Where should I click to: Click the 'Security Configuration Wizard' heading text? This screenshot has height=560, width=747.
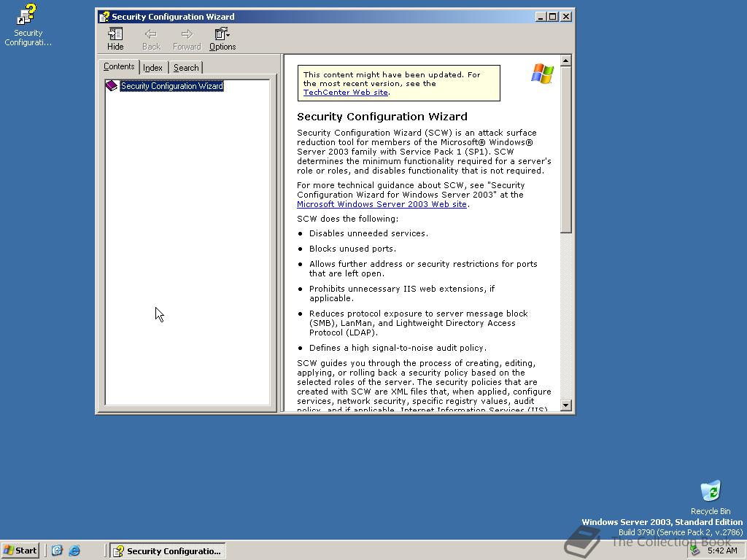(x=382, y=117)
